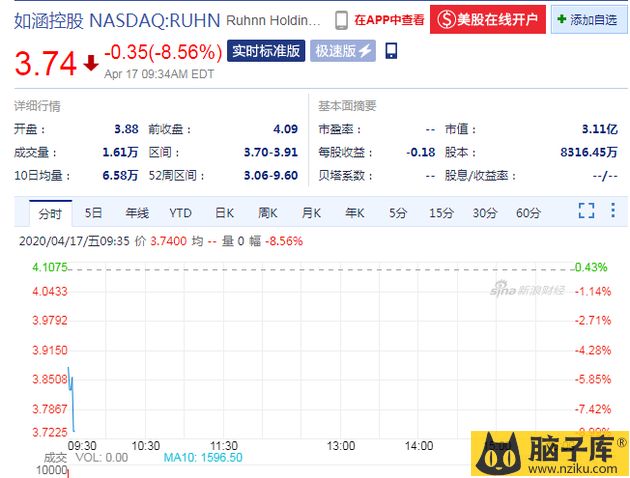Viewport: 630px width, 478px height.
Task: Click the 10:30 time axis label
Action: click(x=145, y=446)
